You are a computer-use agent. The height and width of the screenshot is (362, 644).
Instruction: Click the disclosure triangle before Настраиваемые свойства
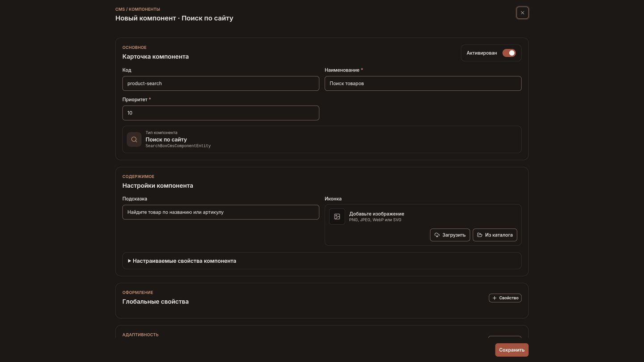129,261
